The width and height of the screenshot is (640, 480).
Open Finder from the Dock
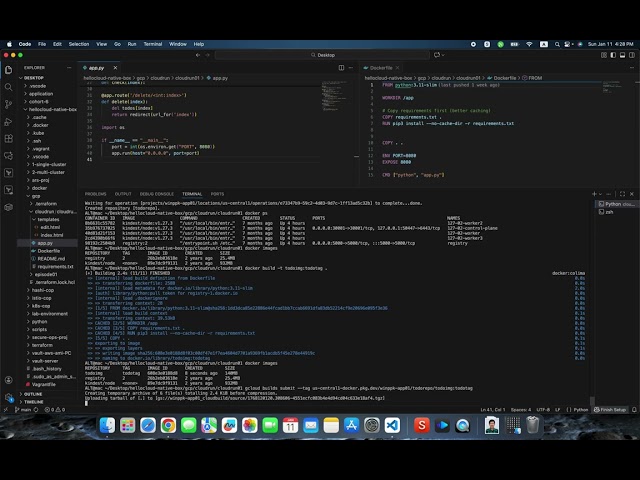tap(107, 425)
